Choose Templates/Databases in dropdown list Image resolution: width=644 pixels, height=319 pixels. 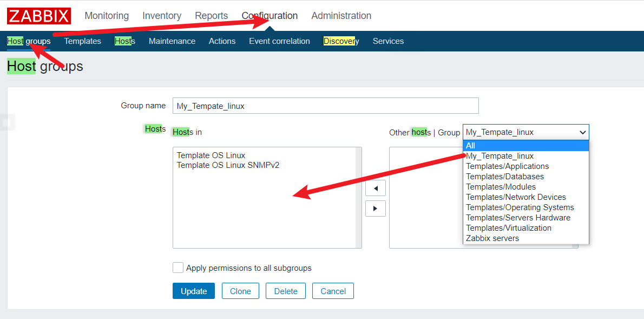coord(525,177)
